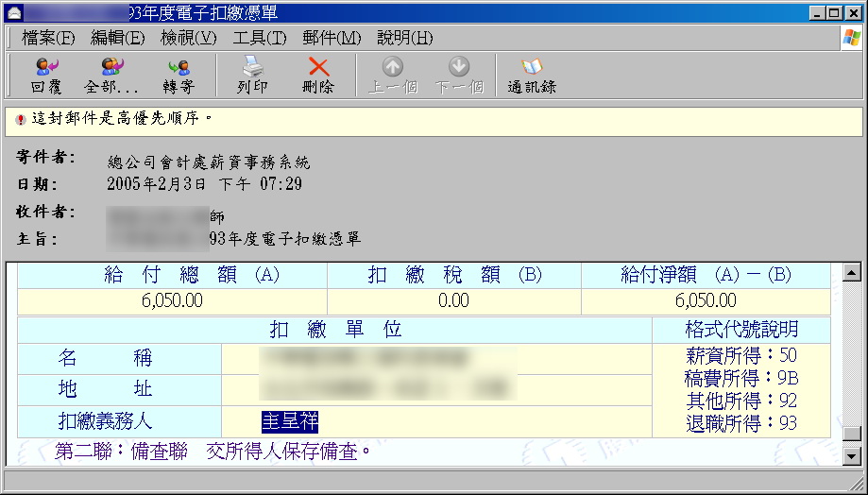Click the 扣繳義務人 row label
The height and width of the screenshot is (495, 868).
(105, 422)
